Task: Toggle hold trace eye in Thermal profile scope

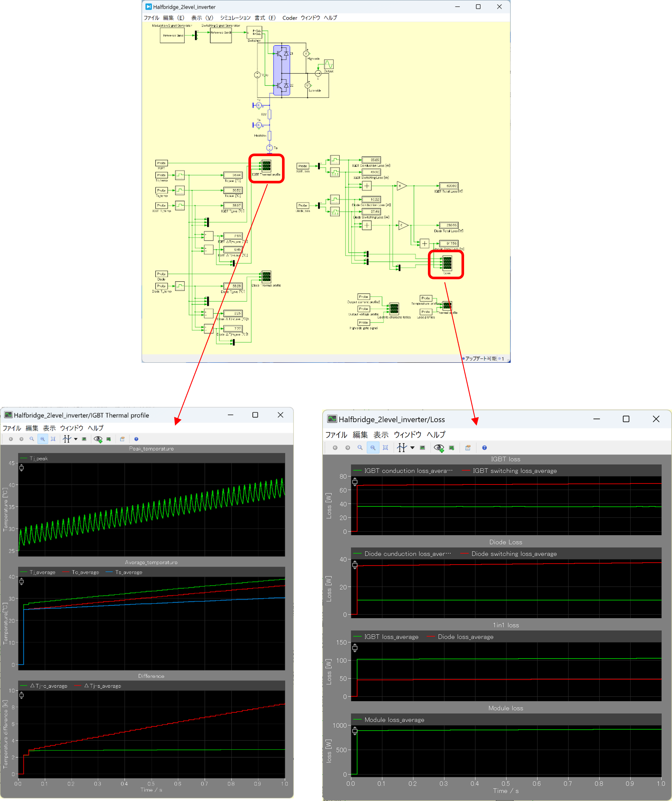Action: click(x=98, y=439)
